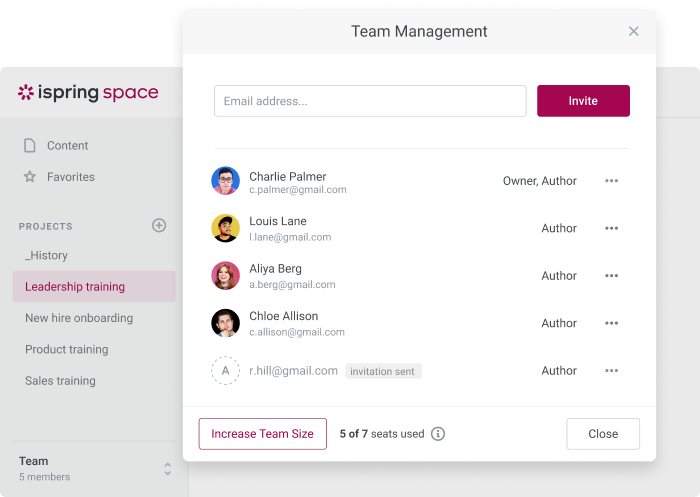Open the more options menu for Louis Lane

[611, 228]
